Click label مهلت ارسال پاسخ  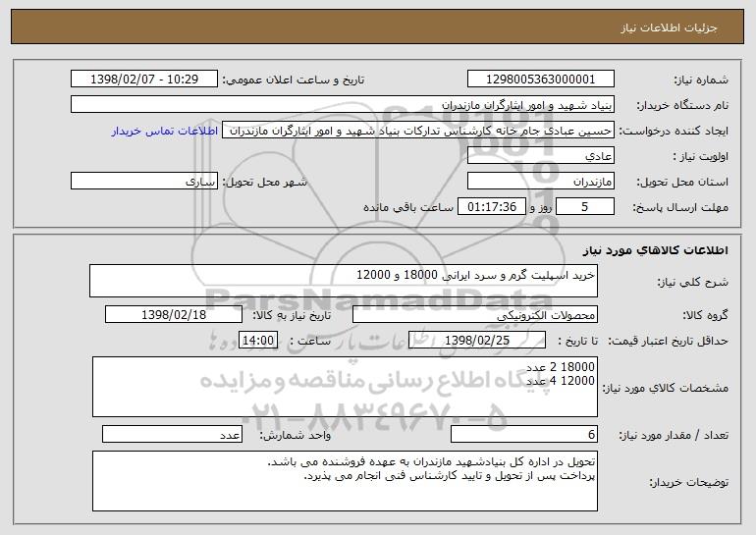tap(680, 208)
